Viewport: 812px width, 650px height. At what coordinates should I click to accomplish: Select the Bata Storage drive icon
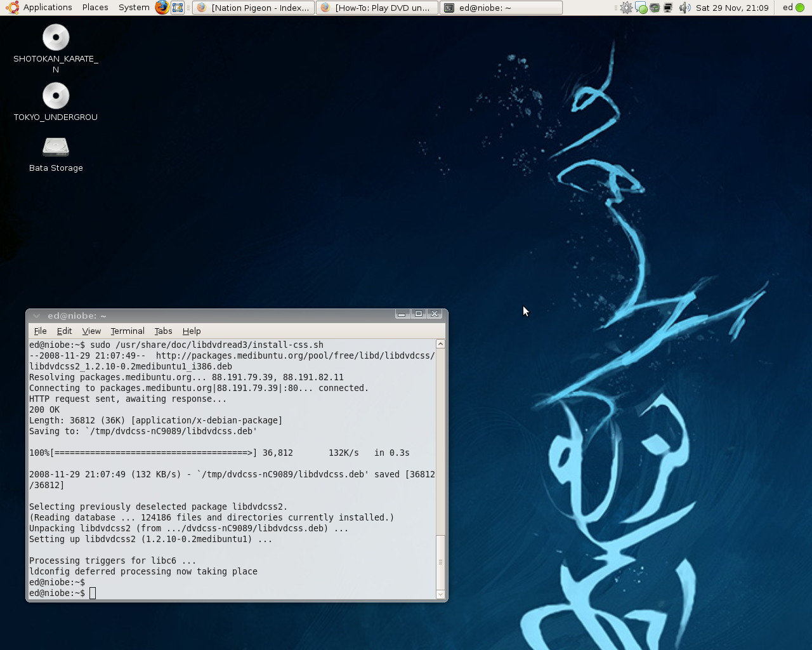coord(56,147)
